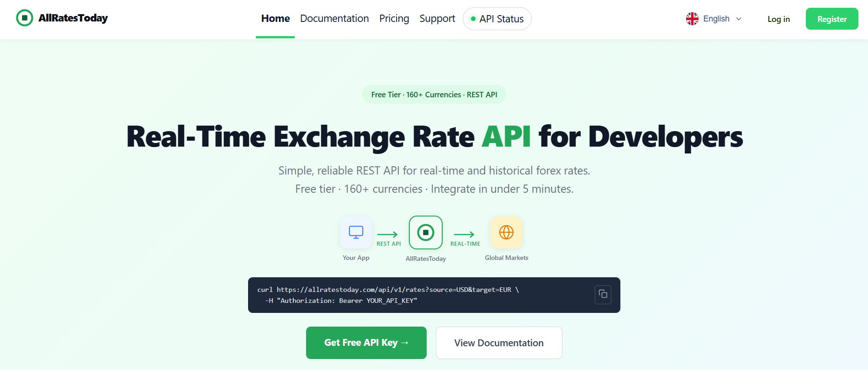The image size is (868, 370).
Task: Click the 'Integrate in under 5 minutes' subtitle line
Action: [x=434, y=189]
